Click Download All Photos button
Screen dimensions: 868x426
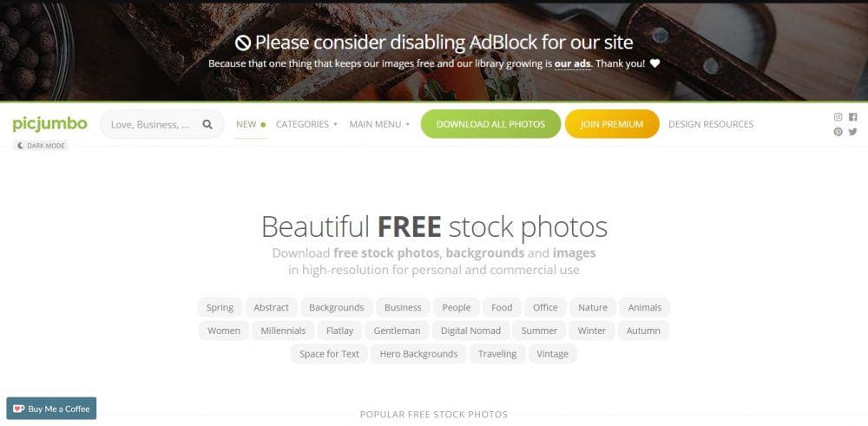(490, 124)
